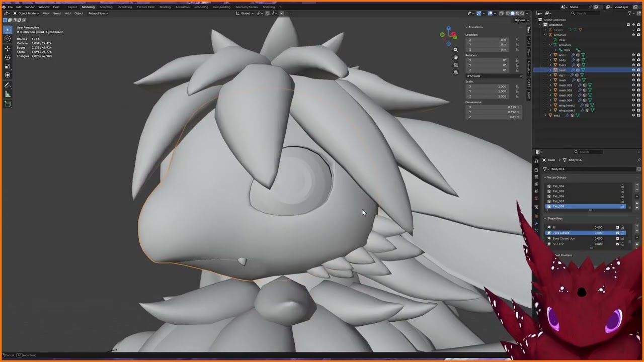Switch perspective/orthographic grid icon
The height and width of the screenshot is (362, 644).
(x=456, y=72)
